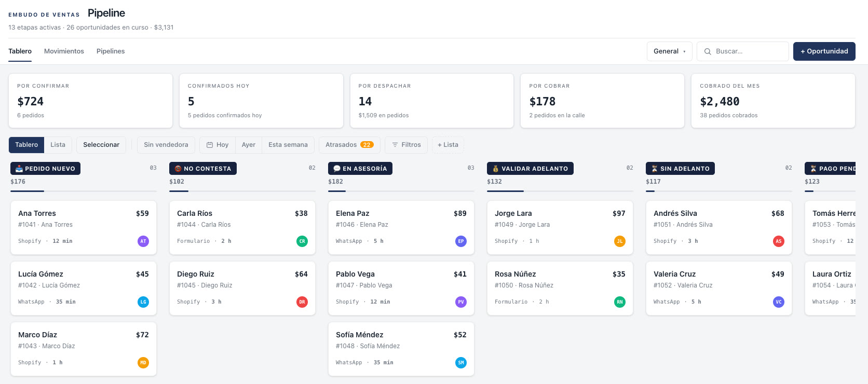Open Ana Torres order card #1041
The height and width of the screenshot is (384, 868).
pos(84,228)
